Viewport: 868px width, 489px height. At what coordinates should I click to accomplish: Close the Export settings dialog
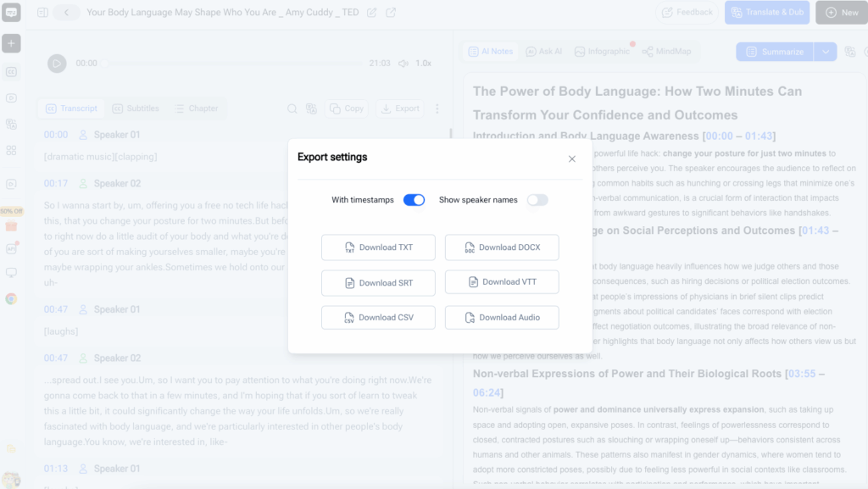(x=572, y=158)
